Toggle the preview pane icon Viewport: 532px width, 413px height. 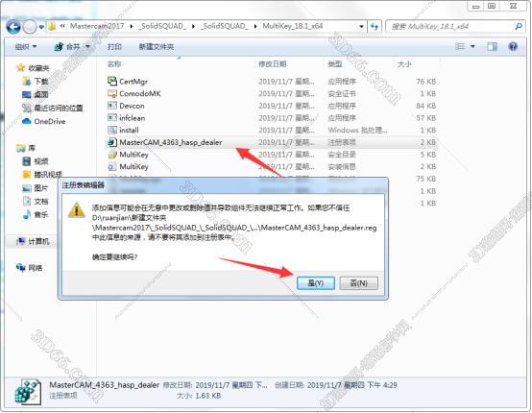(x=492, y=46)
